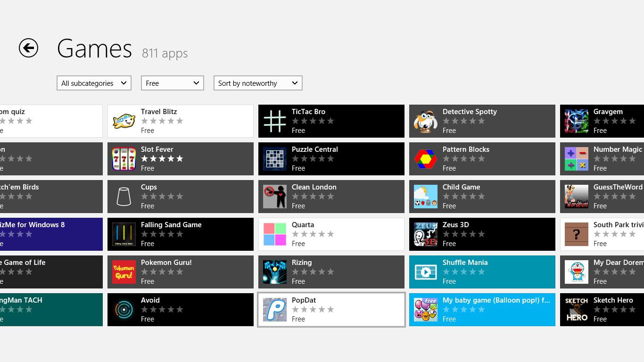The image size is (644, 362).
Task: Go back using the back arrow button
Action: (28, 48)
